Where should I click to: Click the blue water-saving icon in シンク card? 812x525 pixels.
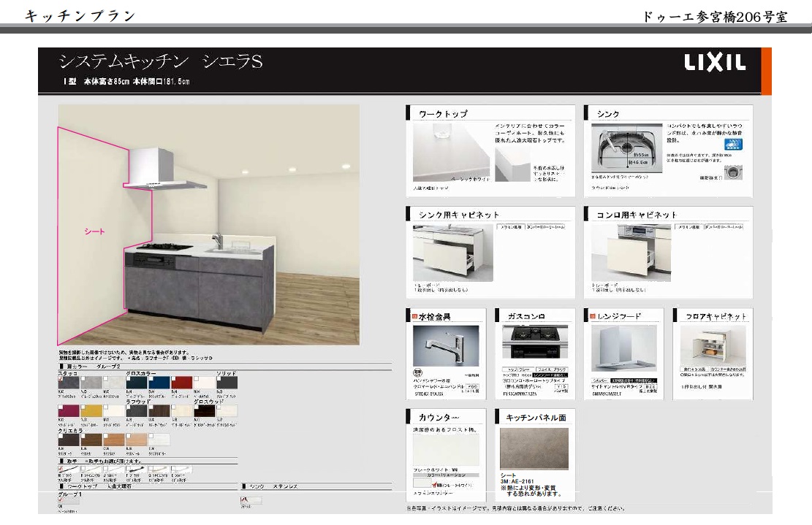click(733, 145)
